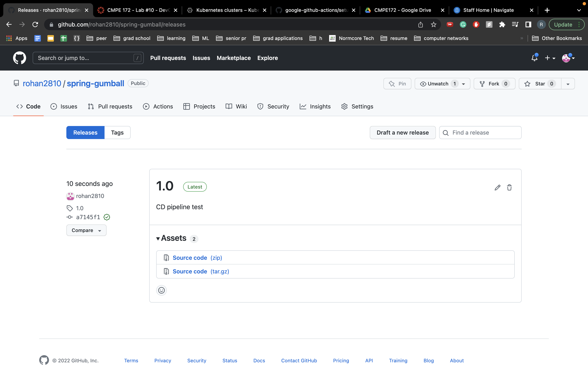Click the green verified commit checkmark
This screenshot has width=588, height=367.
click(x=107, y=217)
